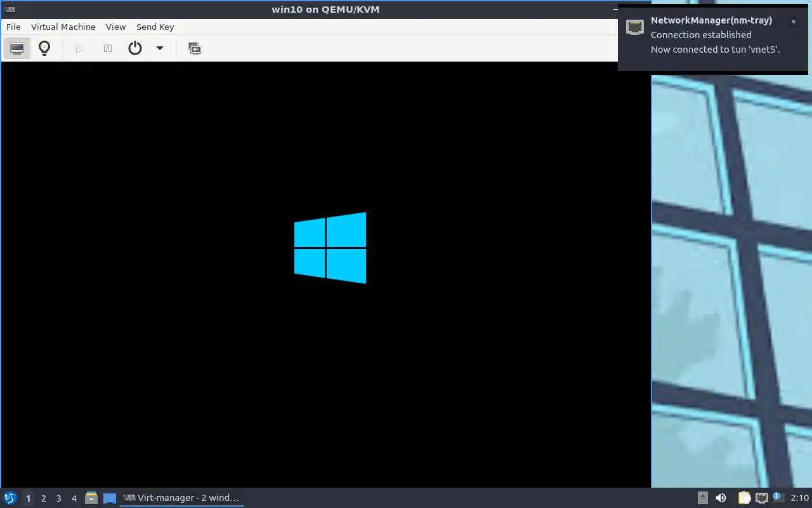This screenshot has width=812, height=508.
Task: Click the 2:10 clock in the panel
Action: tap(799, 498)
